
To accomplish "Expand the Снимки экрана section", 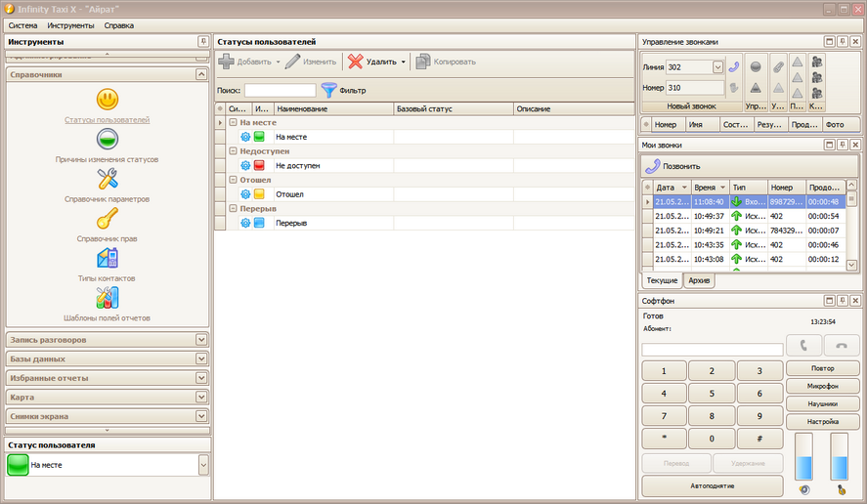I will pos(201,416).
